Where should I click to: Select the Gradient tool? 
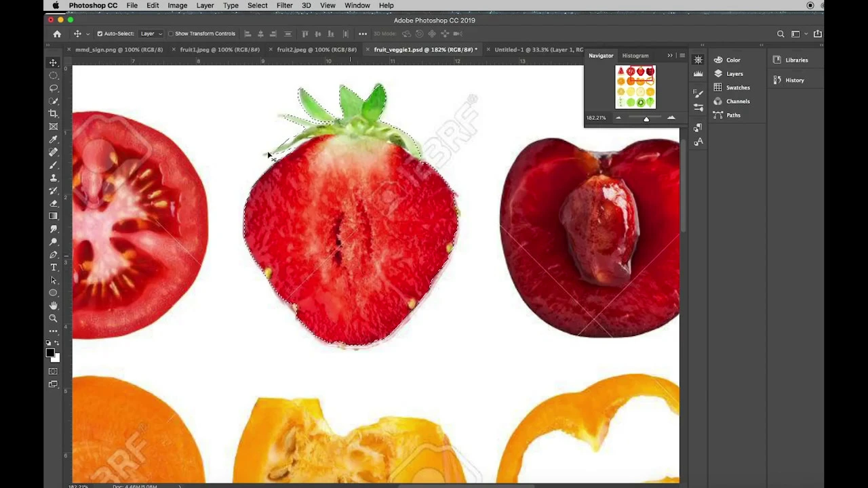[53, 216]
